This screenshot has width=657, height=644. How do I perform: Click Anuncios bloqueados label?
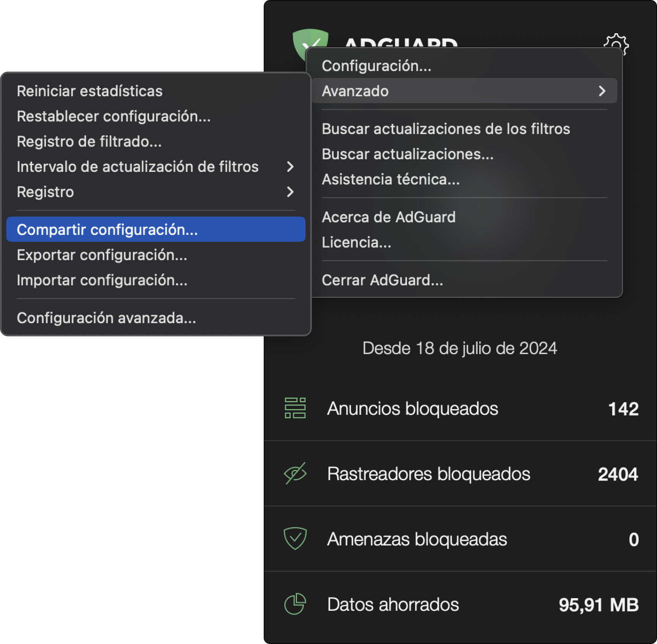[x=412, y=408]
